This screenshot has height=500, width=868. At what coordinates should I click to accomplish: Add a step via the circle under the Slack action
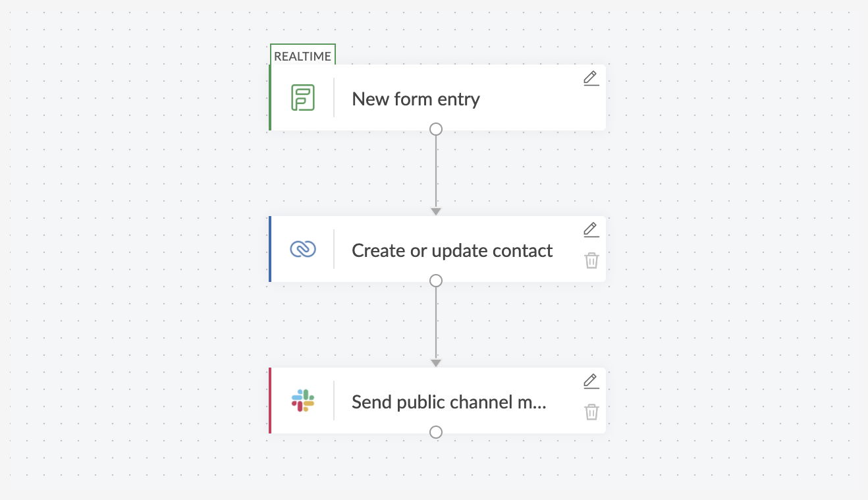435,432
